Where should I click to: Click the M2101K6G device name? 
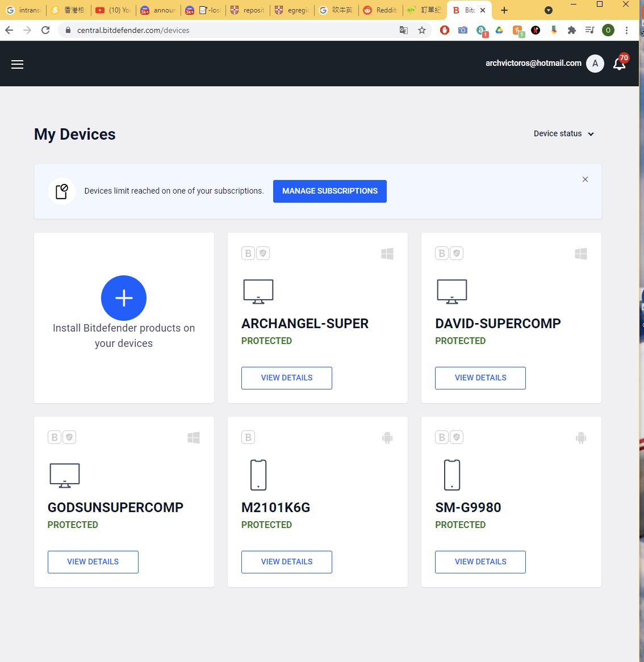276,508
